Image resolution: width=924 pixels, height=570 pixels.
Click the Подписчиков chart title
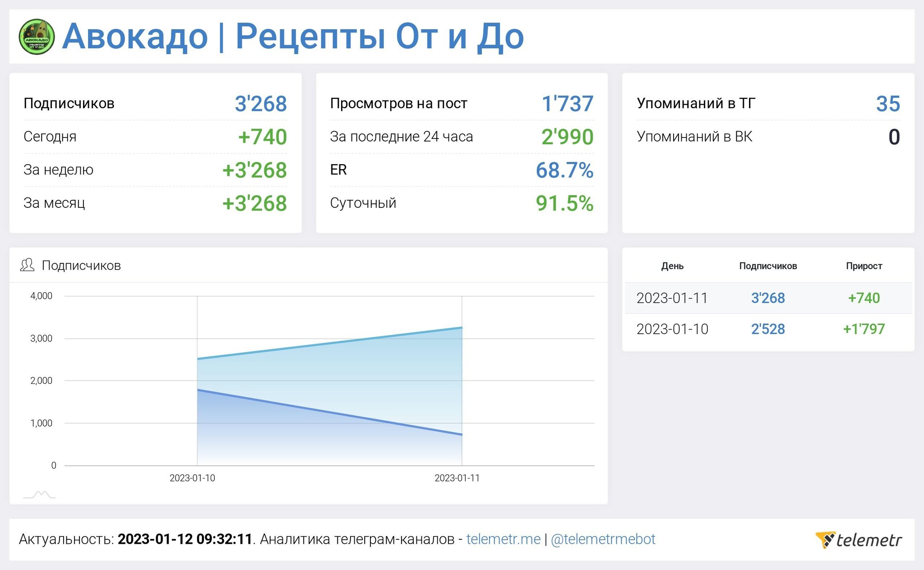coord(81,266)
